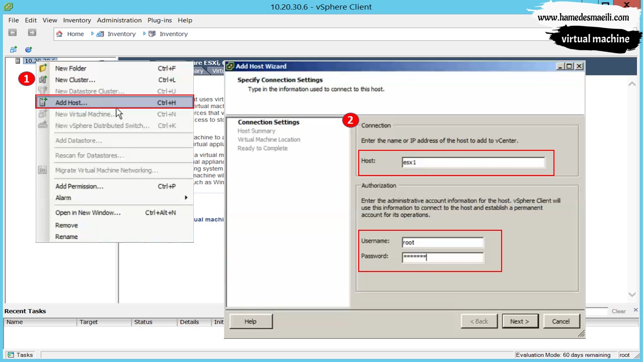Click Home in the navigation breadcrumb

coord(75,34)
